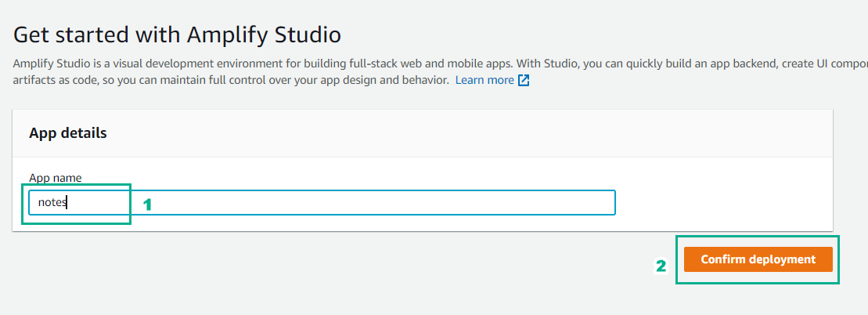The image size is (868, 315).
Task: Click the Confirm deployment button
Action: tap(758, 259)
